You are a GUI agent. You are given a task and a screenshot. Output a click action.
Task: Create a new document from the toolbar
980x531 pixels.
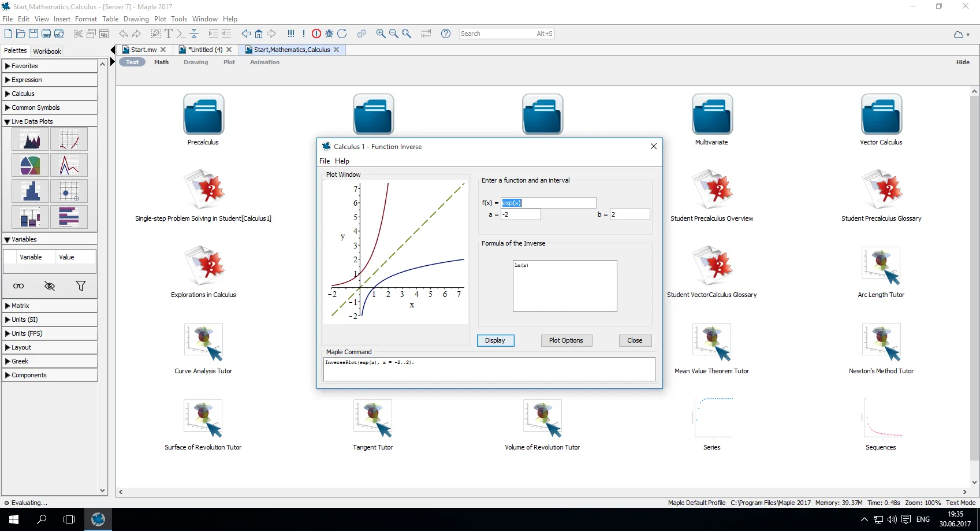pyautogui.click(x=8, y=34)
